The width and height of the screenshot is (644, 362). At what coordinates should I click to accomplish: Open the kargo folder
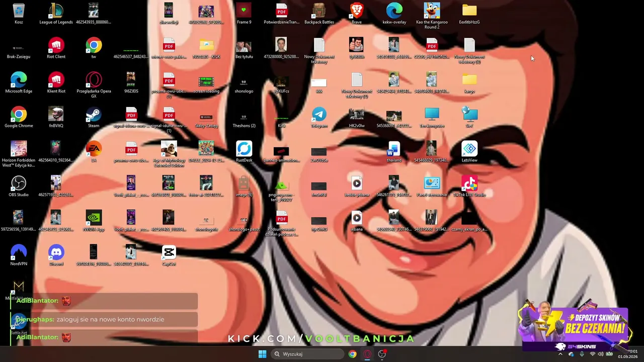point(469,83)
